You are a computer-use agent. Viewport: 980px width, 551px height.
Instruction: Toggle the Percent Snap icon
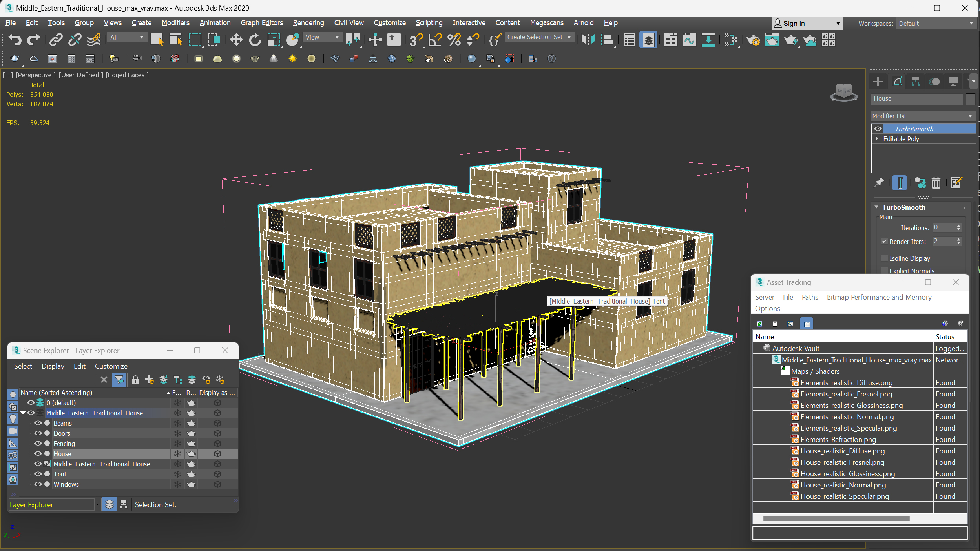[454, 40]
